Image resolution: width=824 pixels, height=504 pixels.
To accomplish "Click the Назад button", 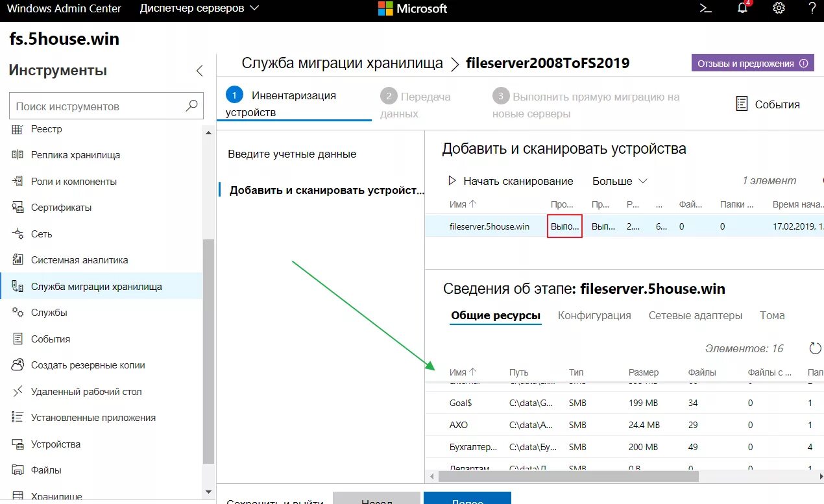I will pyautogui.click(x=376, y=498).
